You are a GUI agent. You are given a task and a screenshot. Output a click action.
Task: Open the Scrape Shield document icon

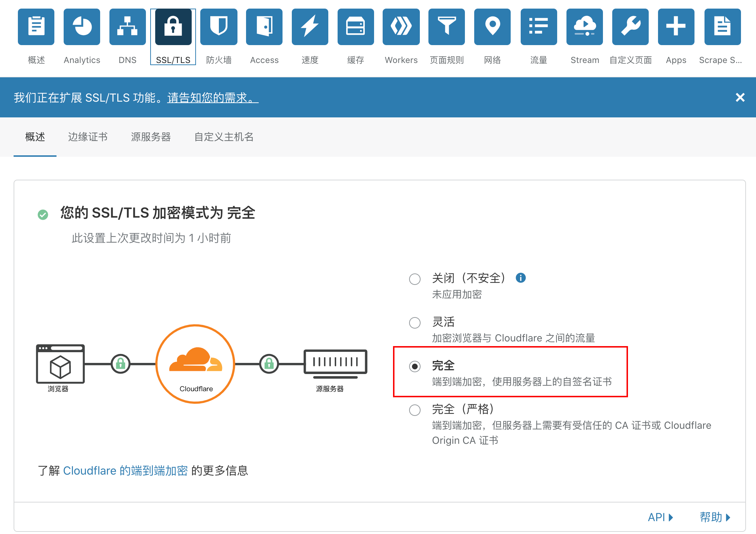(x=722, y=27)
